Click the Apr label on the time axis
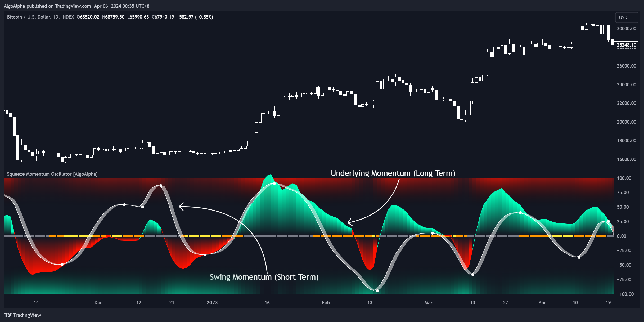644x322 pixels. [542, 303]
